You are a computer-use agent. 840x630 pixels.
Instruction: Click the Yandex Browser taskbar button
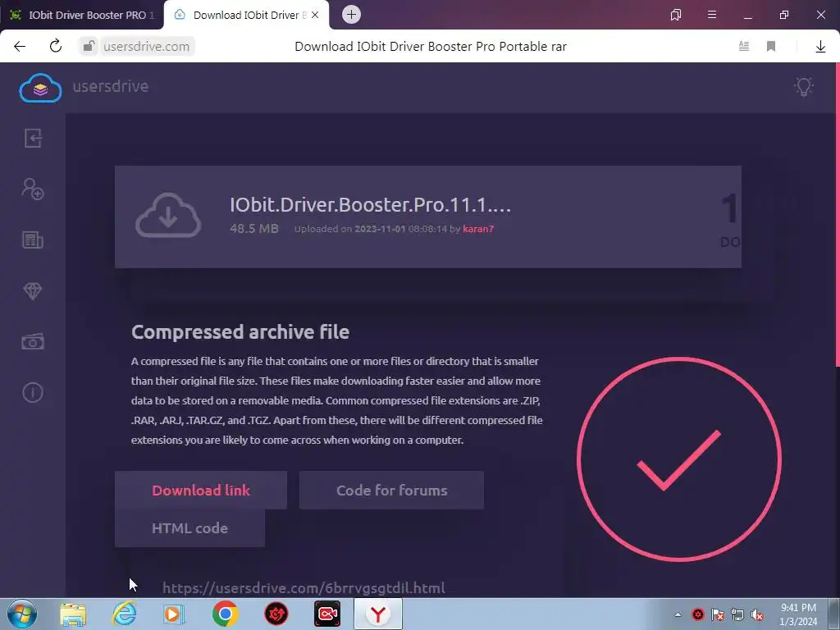click(378, 614)
